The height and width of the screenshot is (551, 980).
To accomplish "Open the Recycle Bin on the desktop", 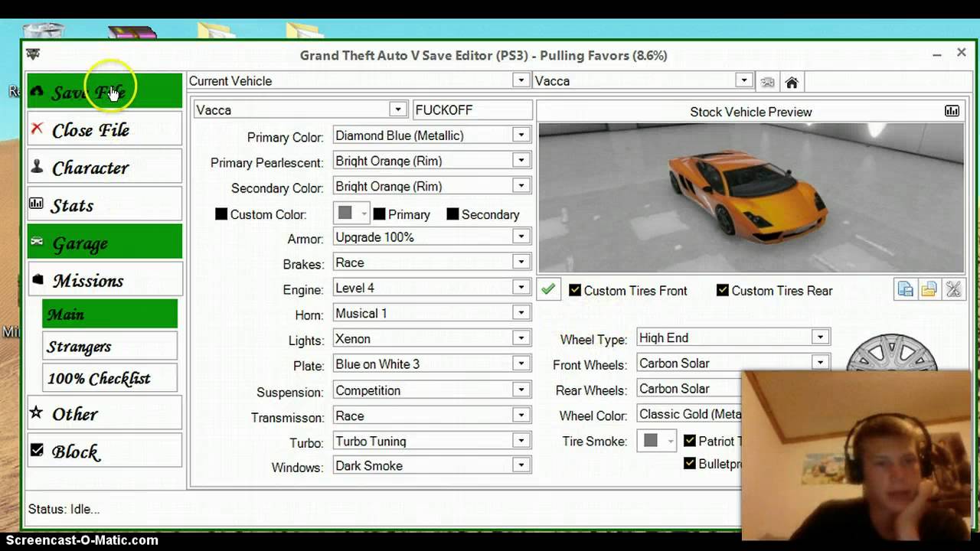I will click(x=43, y=31).
